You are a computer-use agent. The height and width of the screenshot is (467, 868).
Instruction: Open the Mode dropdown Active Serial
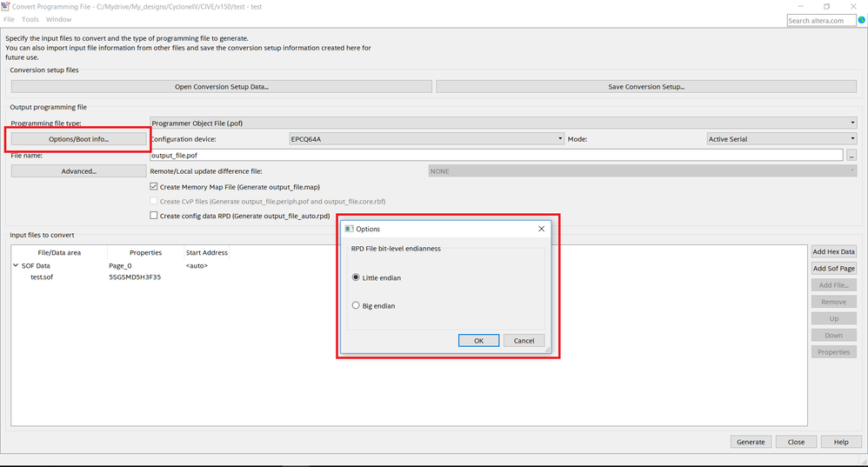point(782,139)
